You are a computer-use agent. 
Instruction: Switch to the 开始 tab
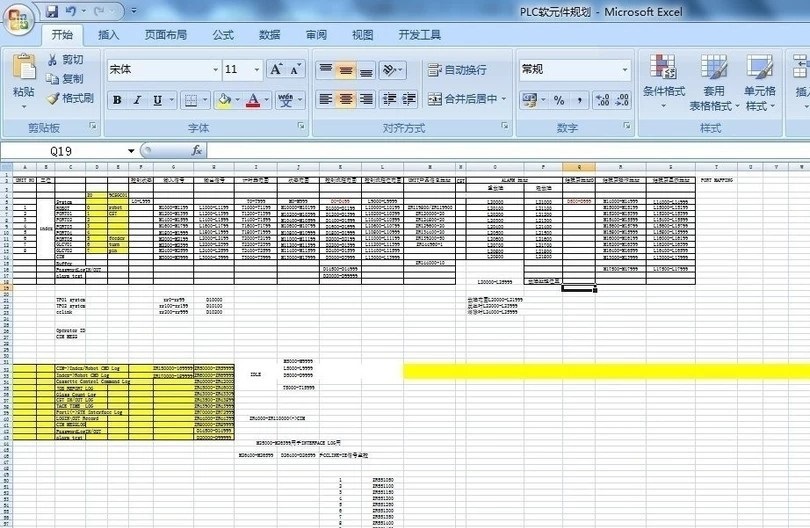tap(63, 35)
